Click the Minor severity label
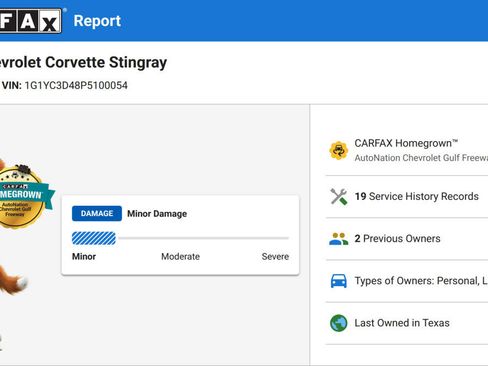 tap(84, 257)
